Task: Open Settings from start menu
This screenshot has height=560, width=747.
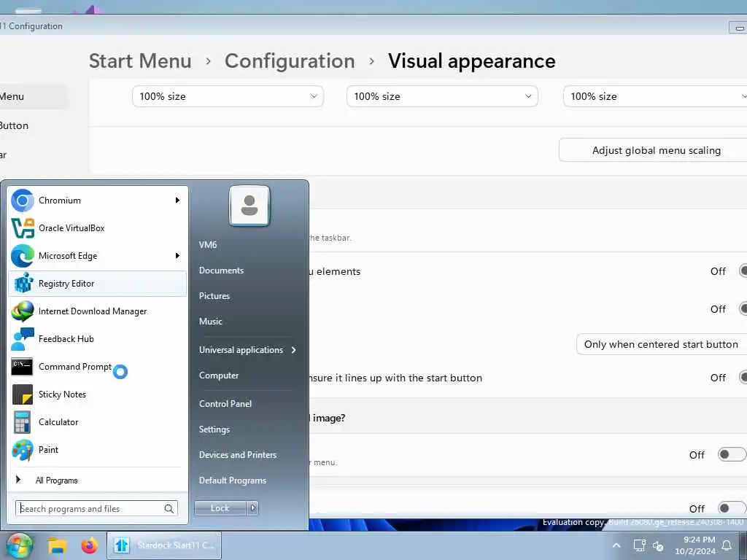Action: point(214,429)
